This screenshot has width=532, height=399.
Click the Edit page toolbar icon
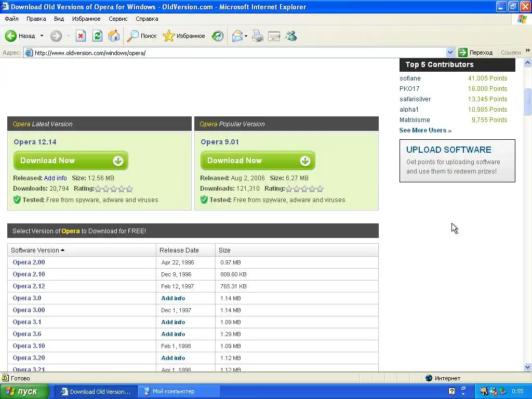tap(274, 36)
